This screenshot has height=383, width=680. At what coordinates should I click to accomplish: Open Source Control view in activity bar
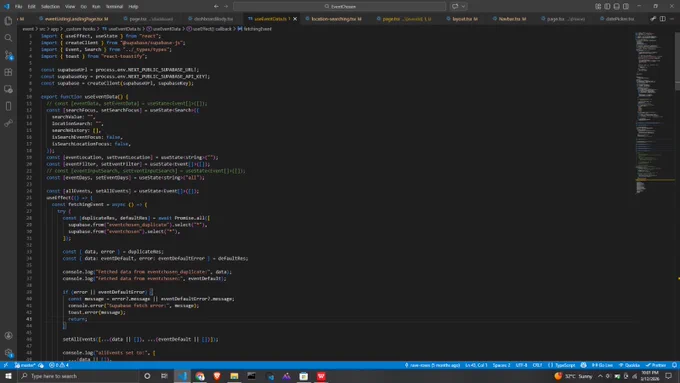(8, 55)
